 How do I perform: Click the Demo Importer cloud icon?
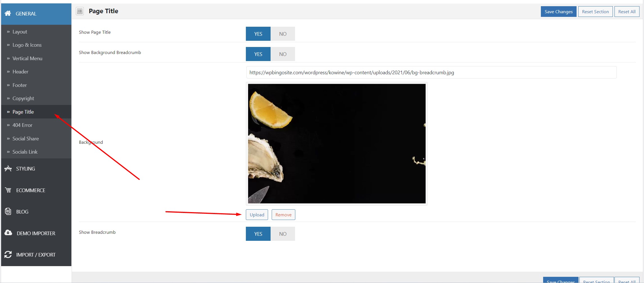tap(8, 233)
